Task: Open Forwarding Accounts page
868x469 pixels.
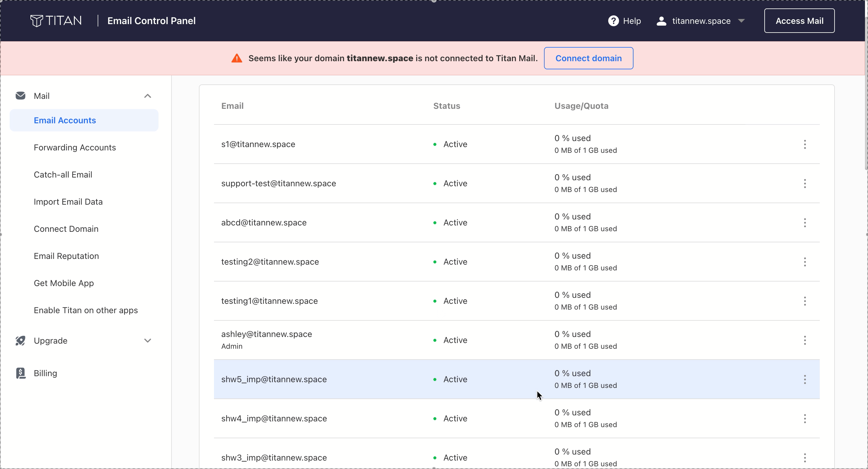Action: point(75,148)
